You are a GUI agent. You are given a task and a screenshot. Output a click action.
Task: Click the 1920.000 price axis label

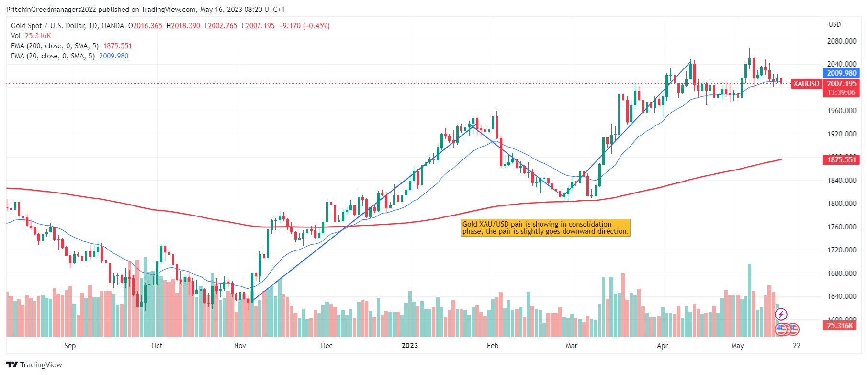(x=842, y=134)
